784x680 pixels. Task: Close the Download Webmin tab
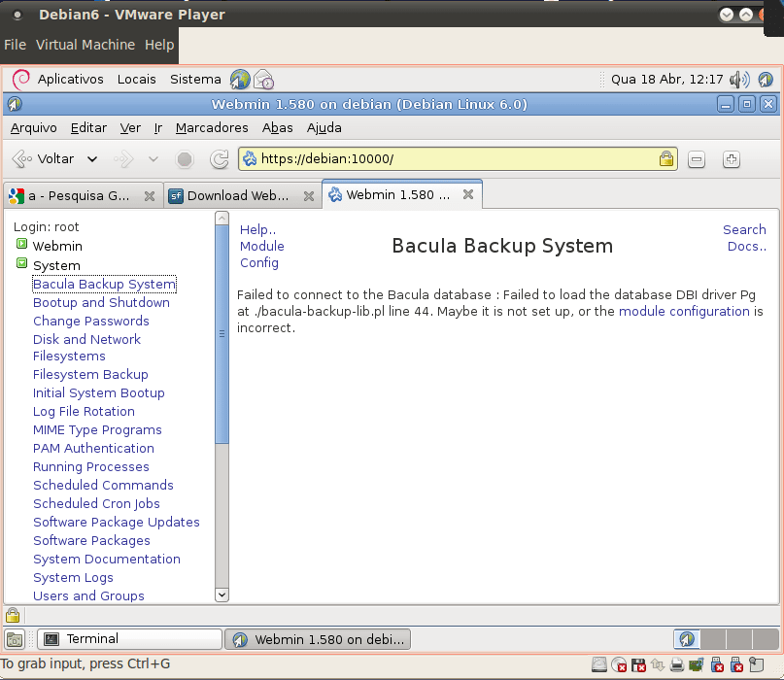309,196
